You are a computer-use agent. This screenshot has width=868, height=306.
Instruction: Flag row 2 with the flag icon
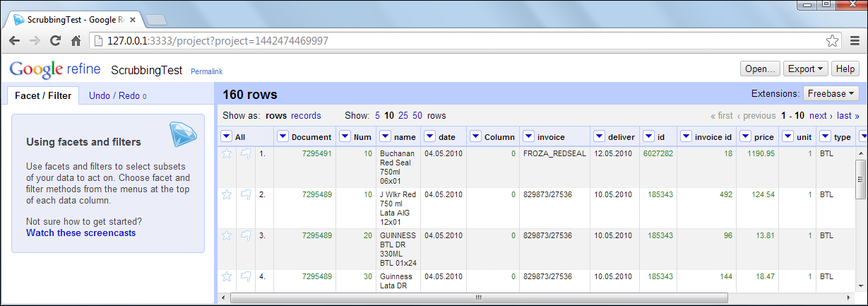click(x=245, y=194)
